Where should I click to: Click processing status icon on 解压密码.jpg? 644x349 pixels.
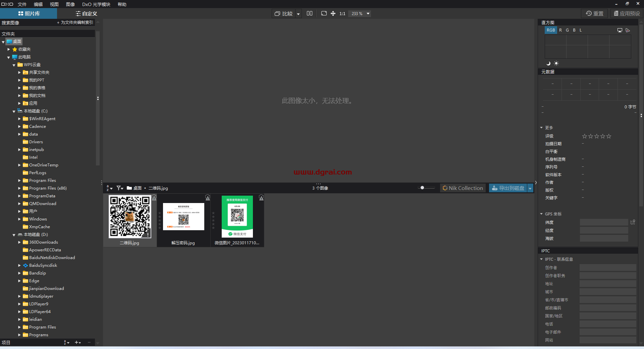point(208,198)
